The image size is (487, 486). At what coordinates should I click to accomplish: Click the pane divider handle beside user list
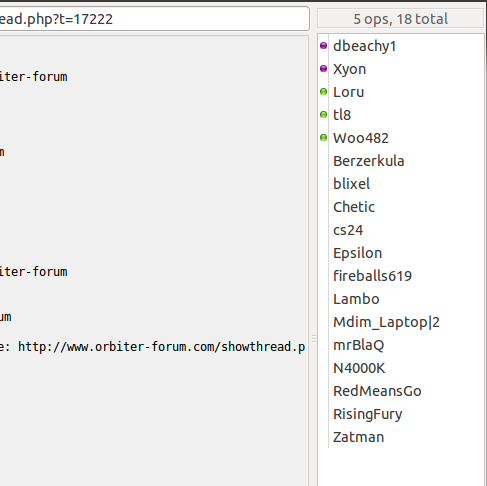pyautogui.click(x=314, y=339)
